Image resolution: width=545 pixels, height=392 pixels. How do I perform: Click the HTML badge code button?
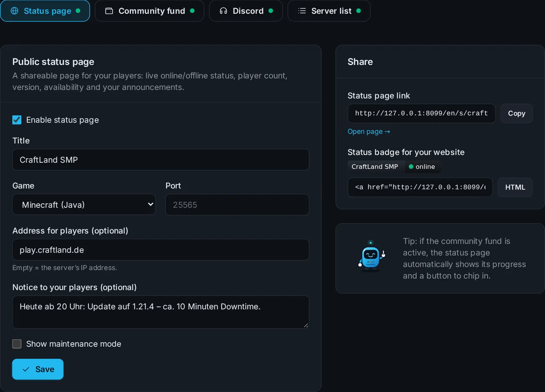click(515, 187)
